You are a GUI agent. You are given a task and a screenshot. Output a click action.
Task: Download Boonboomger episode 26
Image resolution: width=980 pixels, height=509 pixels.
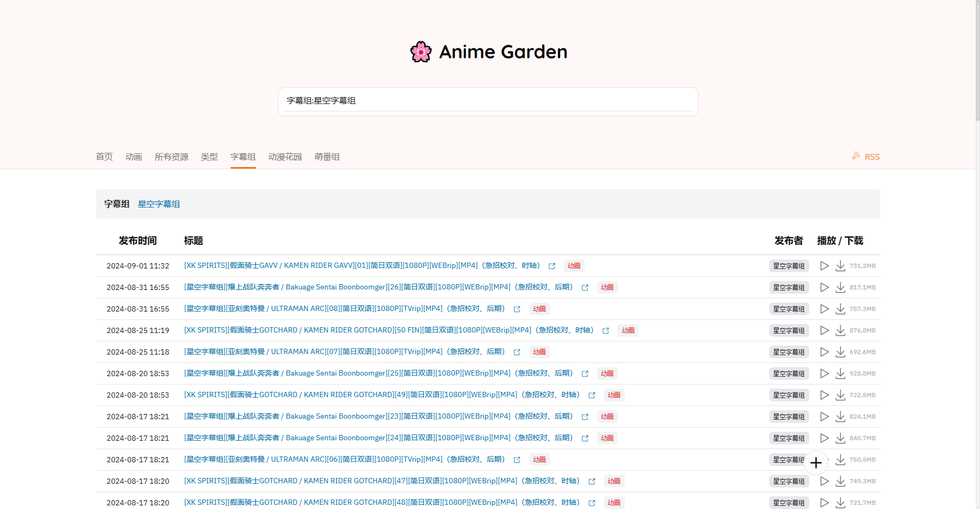(841, 287)
